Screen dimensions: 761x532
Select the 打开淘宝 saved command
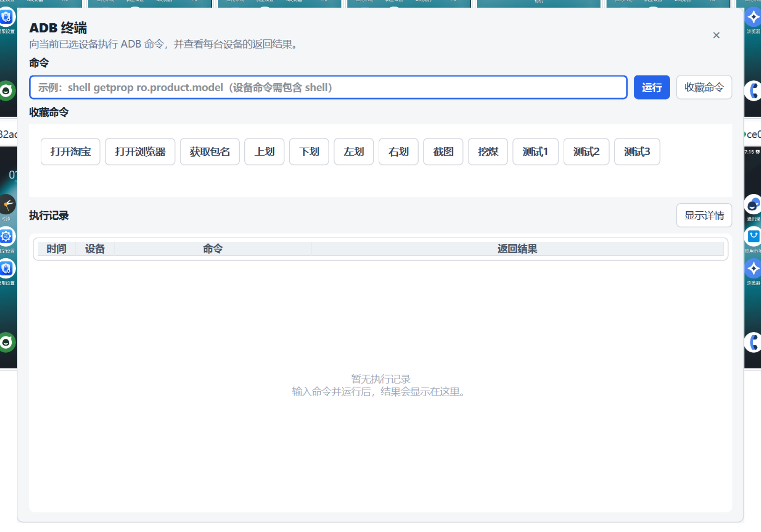pos(70,151)
